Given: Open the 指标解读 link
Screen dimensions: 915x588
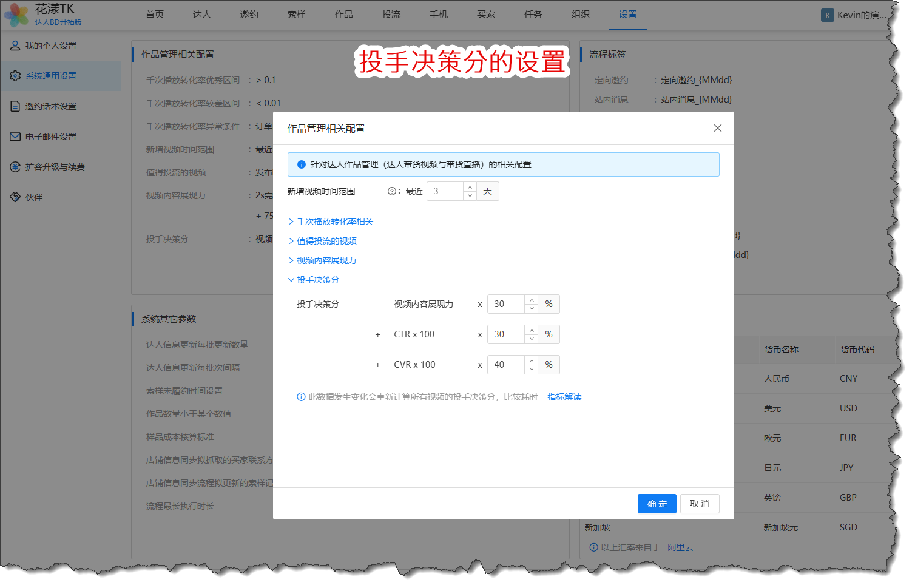Looking at the screenshot, I should coord(564,397).
